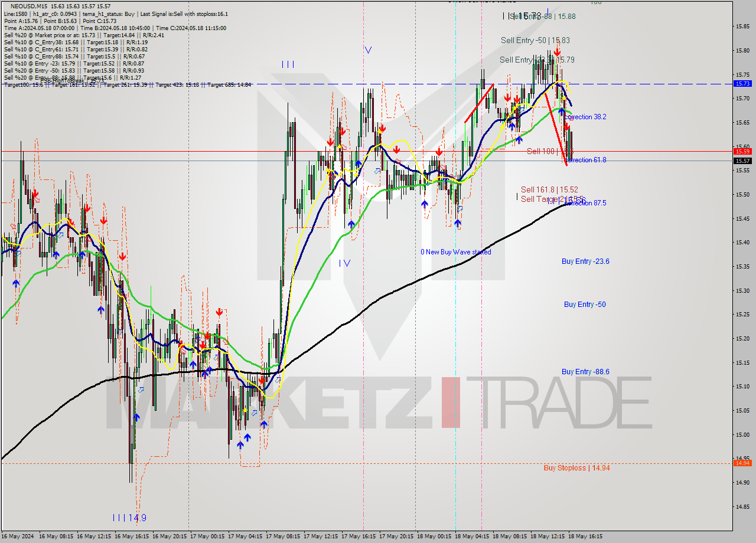Click the red 15.59 price tag
The image size is (756, 543).
coord(742,151)
